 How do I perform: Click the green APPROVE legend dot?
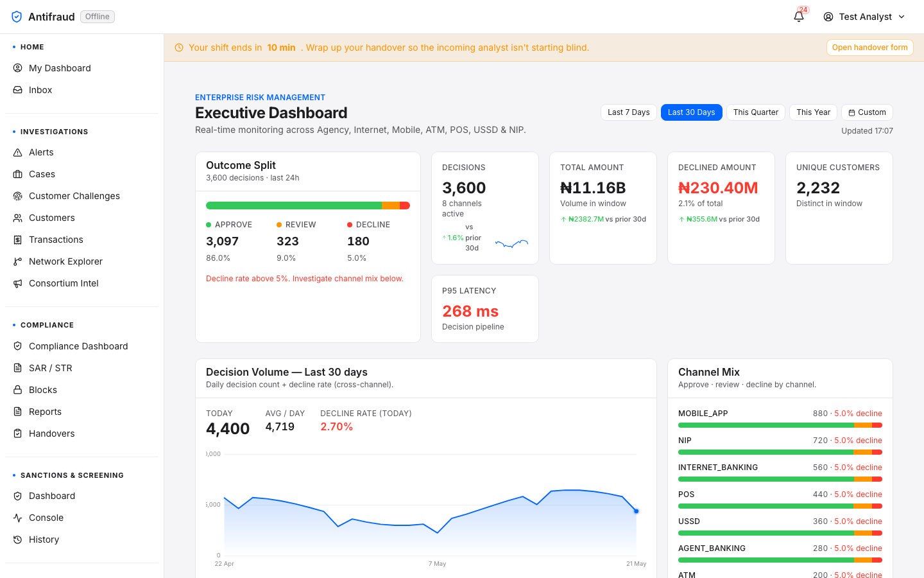click(x=209, y=225)
